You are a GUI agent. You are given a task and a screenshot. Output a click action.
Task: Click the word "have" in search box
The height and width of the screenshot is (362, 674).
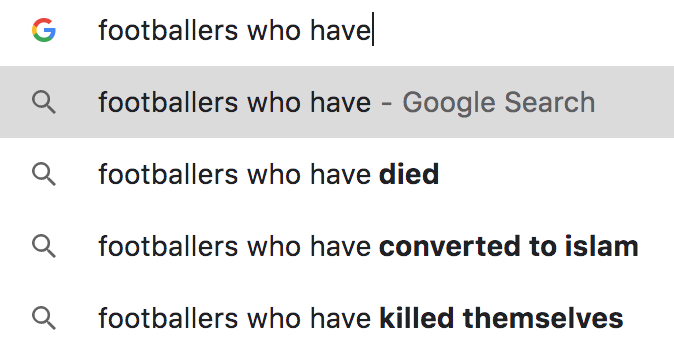[340, 31]
